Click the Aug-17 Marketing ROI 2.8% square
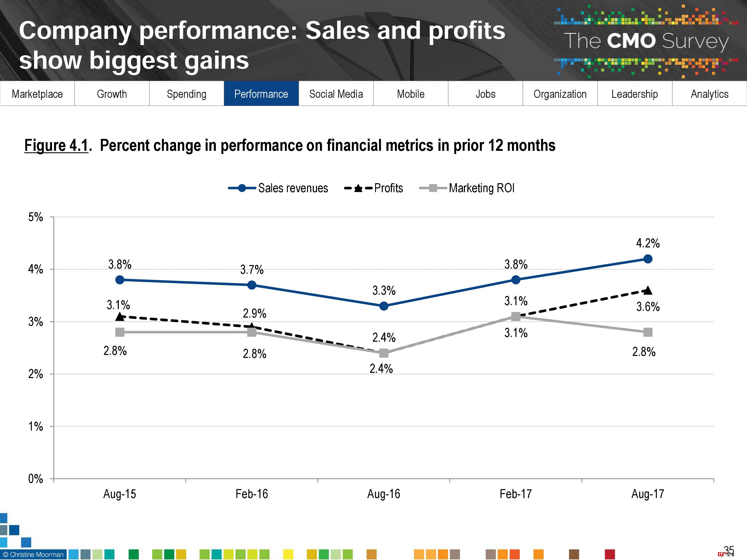This screenshot has width=747, height=560. click(648, 332)
